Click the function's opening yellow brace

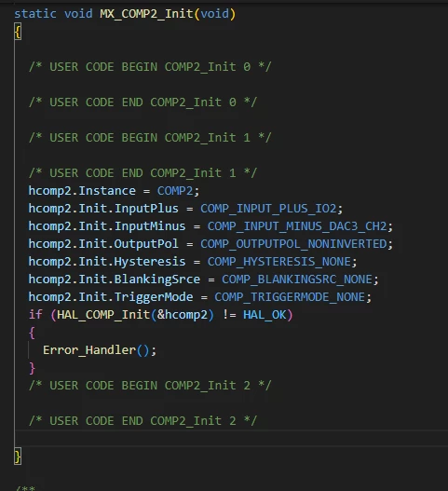point(18,32)
